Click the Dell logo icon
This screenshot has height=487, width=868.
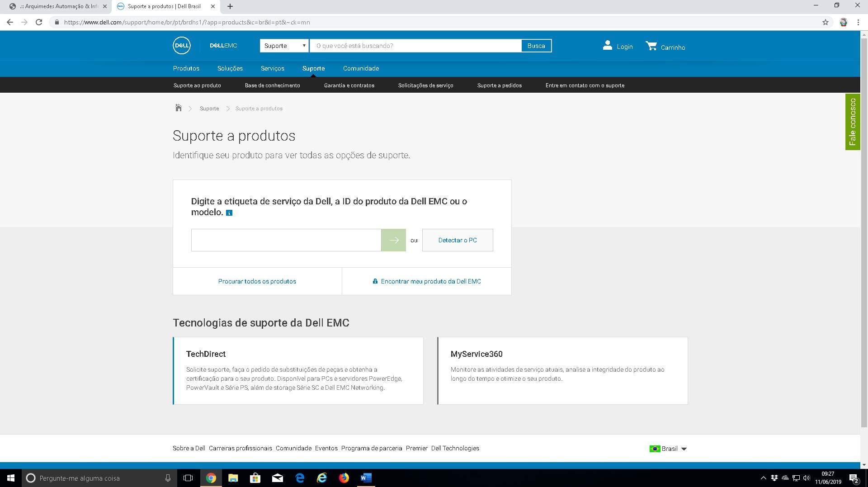click(x=181, y=46)
